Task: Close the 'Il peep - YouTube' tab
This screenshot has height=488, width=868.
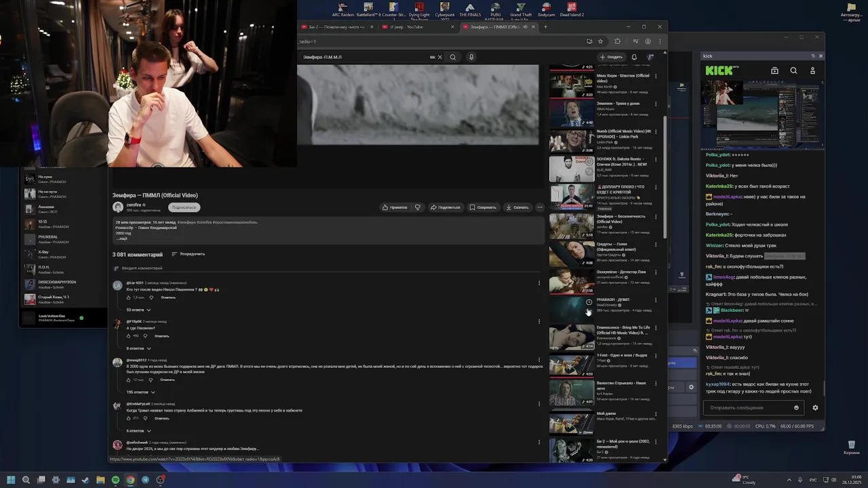Action: [x=454, y=26]
